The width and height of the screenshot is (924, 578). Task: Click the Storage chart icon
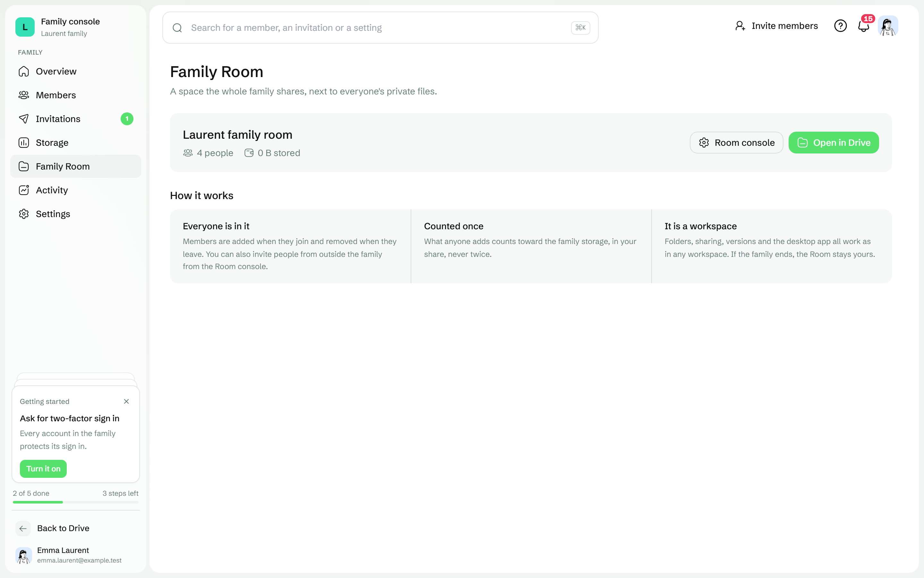tap(24, 143)
